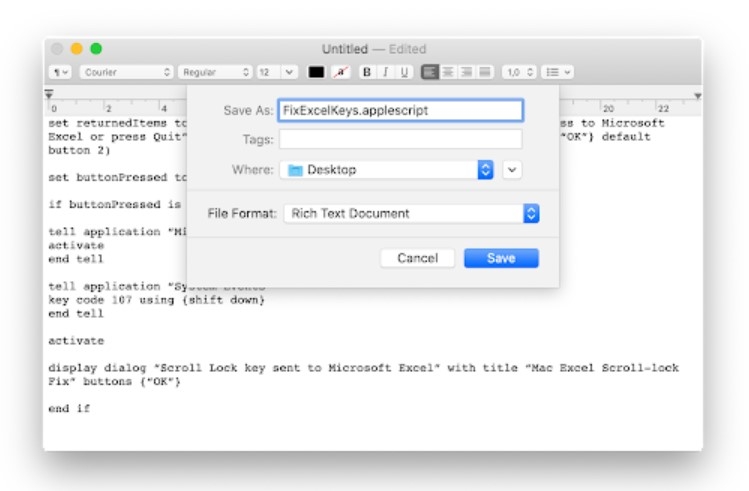Align text left
This screenshot has width=749, height=491.
coord(430,72)
